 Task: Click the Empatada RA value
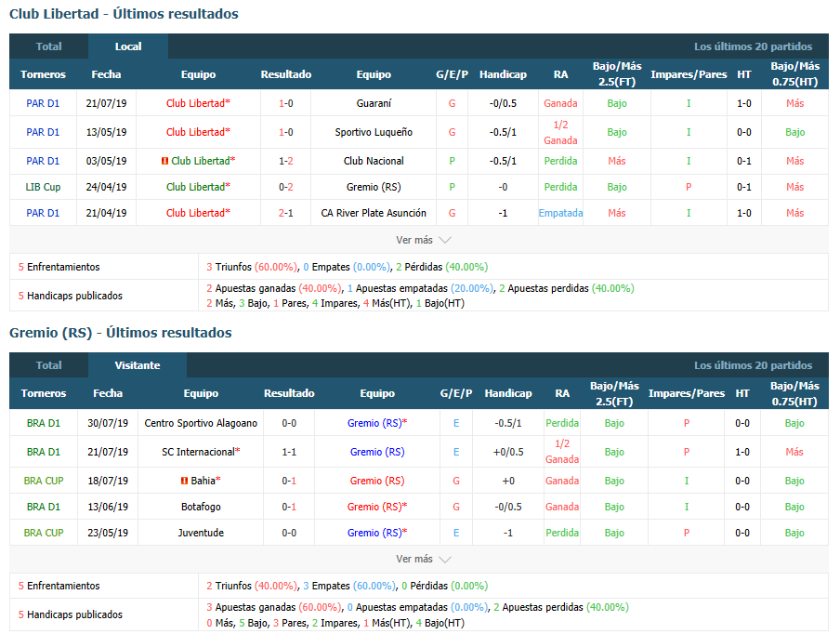click(x=560, y=213)
